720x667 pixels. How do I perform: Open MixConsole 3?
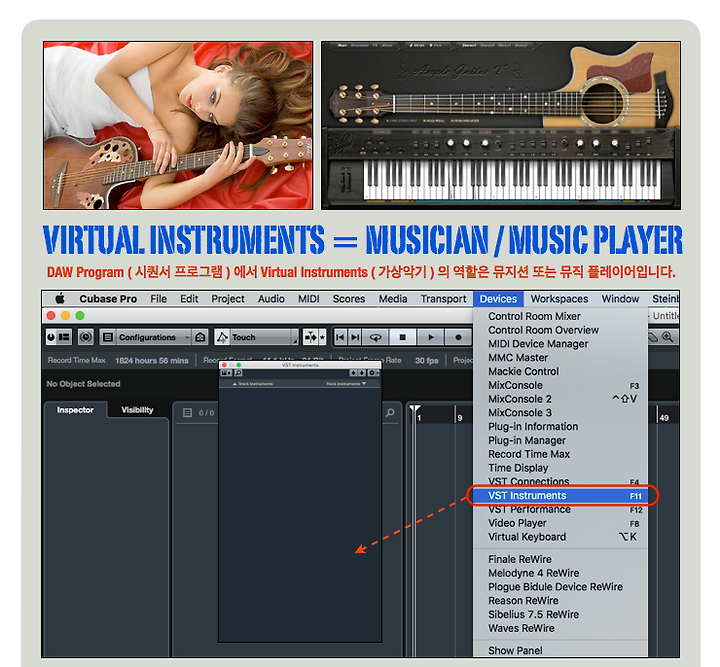coord(560,413)
